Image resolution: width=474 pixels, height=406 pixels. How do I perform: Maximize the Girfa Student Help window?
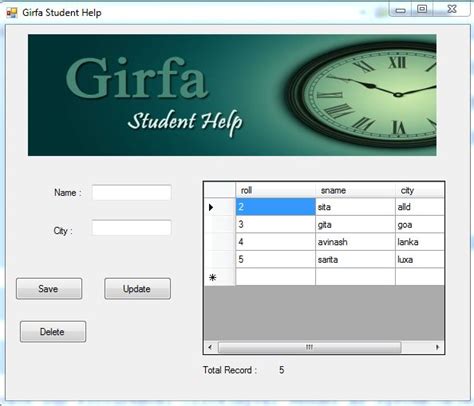pos(422,9)
